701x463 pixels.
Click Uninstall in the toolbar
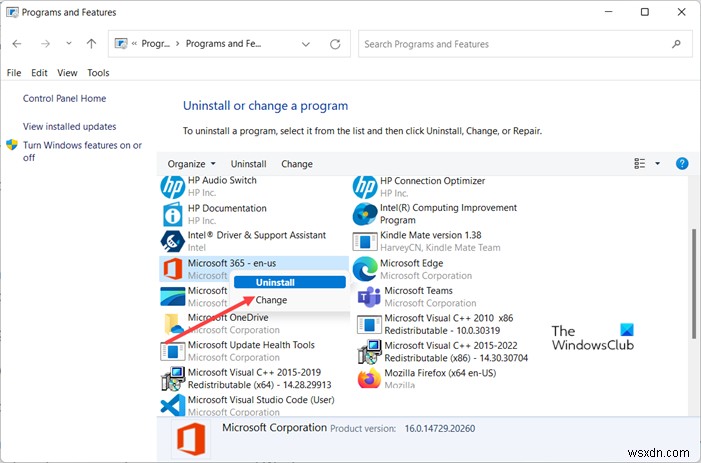coord(249,164)
